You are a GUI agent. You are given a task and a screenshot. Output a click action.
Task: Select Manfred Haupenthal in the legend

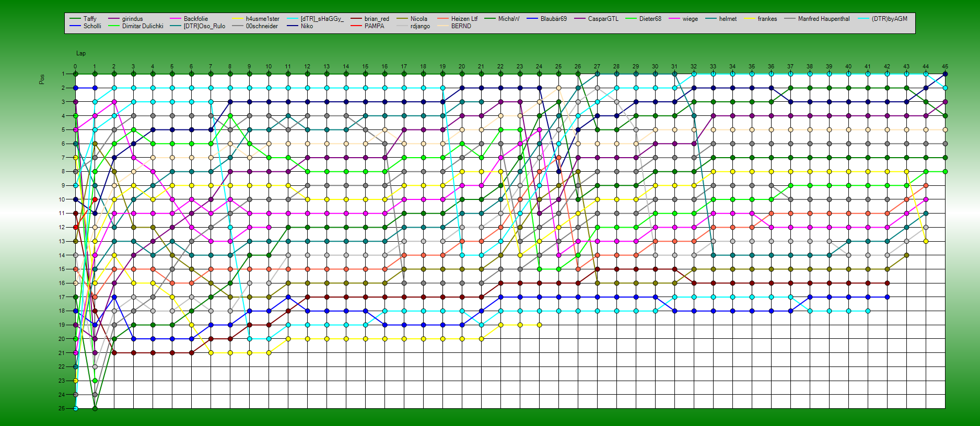click(x=823, y=19)
